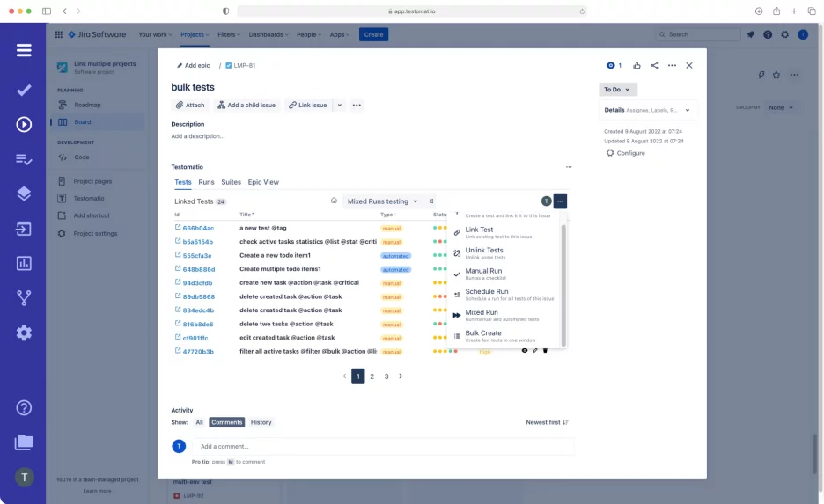The height and width of the screenshot is (504, 824).
Task: Expand the To Do status dropdown
Action: pos(618,90)
